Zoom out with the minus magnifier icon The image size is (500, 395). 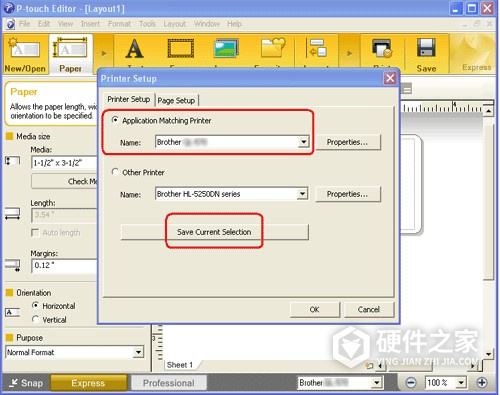tap(411, 383)
